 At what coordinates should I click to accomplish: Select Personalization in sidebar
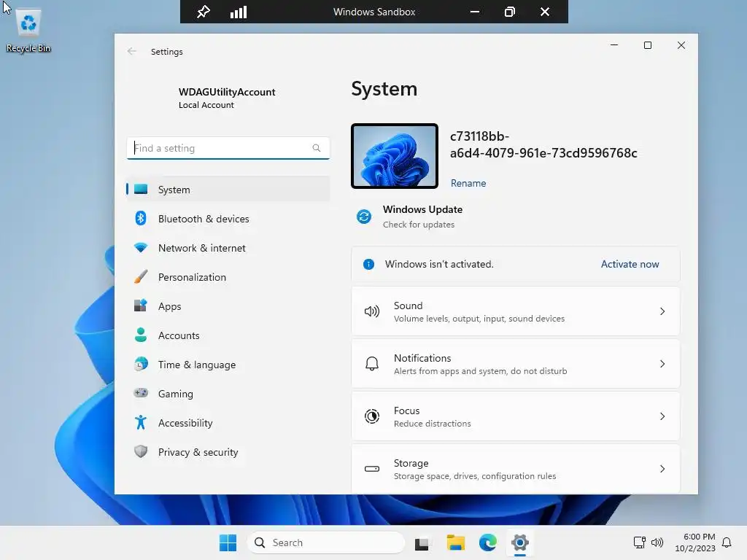tap(228, 276)
